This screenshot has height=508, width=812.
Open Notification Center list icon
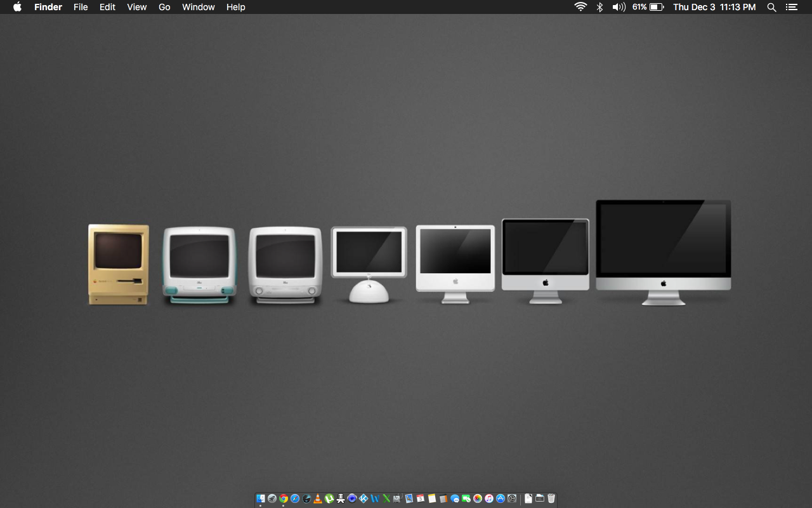(791, 7)
